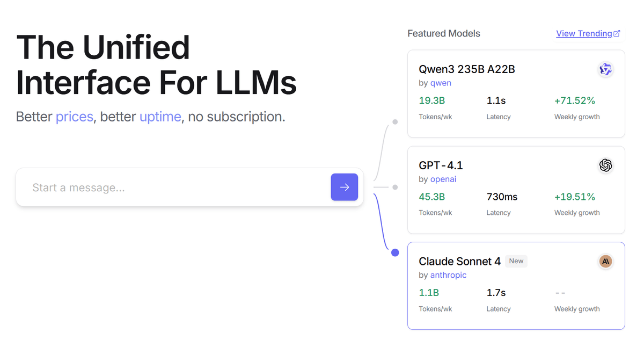Click the 'Featured Models' heading
Viewport: 644px width, 361px height.
pos(444,33)
